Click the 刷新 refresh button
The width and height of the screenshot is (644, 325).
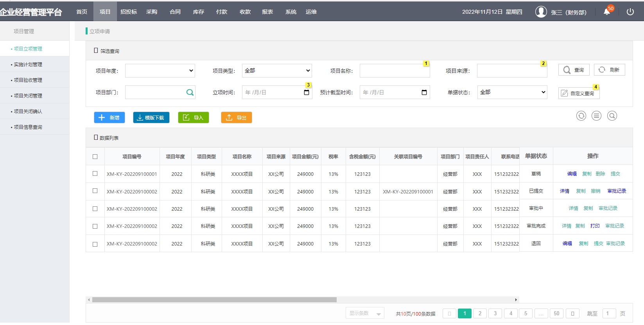(609, 70)
